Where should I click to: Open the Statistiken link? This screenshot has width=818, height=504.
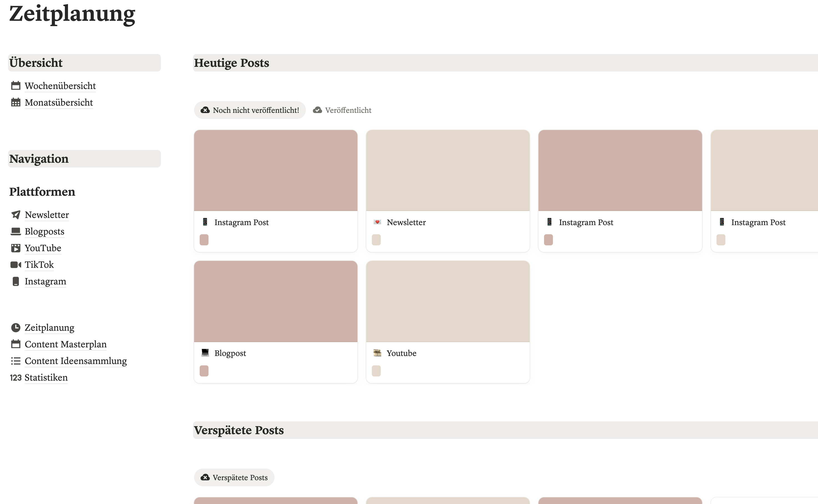(x=46, y=378)
